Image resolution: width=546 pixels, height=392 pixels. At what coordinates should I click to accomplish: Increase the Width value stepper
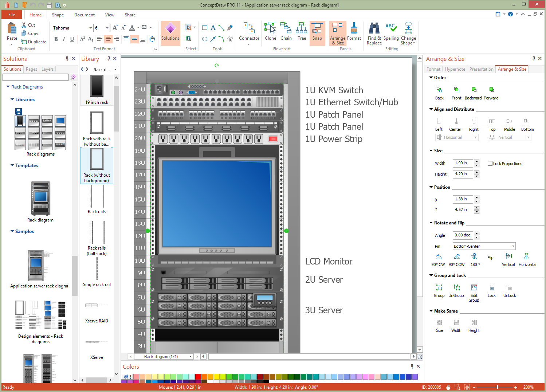pyautogui.click(x=477, y=161)
